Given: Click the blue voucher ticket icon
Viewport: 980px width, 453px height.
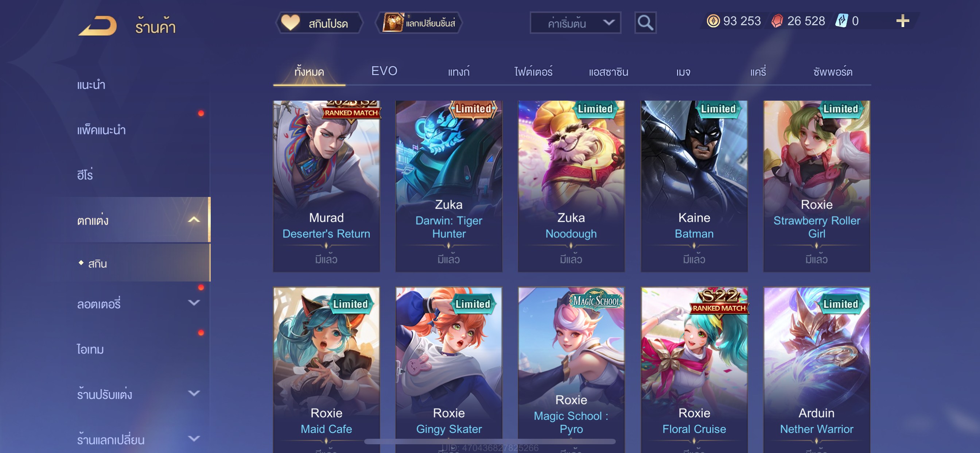Looking at the screenshot, I should pyautogui.click(x=841, y=21).
